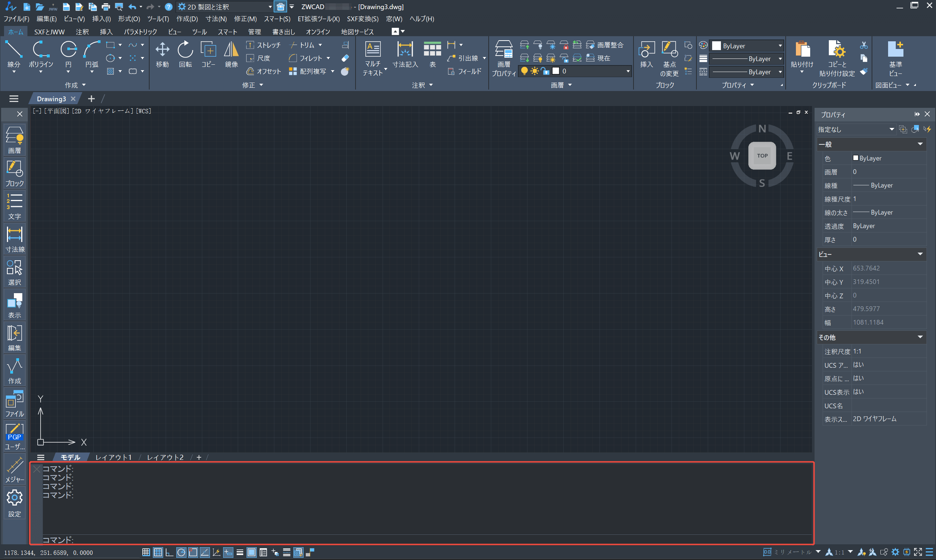
Task: Open the ファイル(F) menu
Action: pos(16,19)
